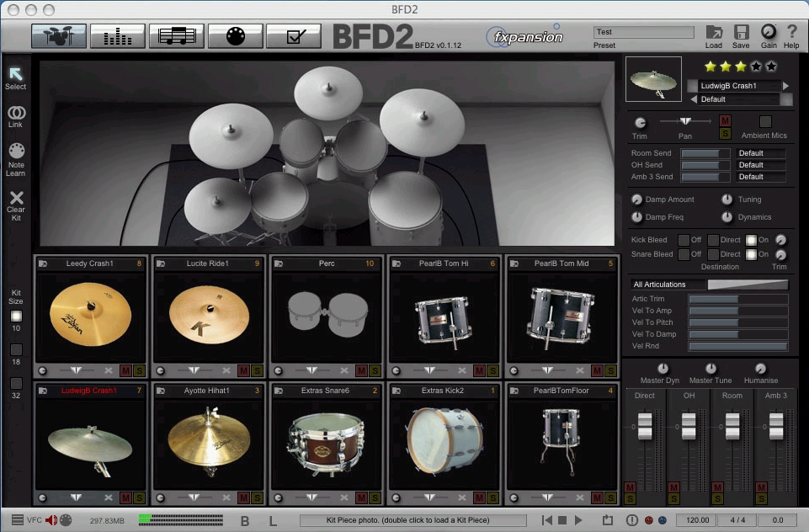Image resolution: width=809 pixels, height=532 pixels.
Task: Enable Note Learn mode
Action: [x=16, y=159]
